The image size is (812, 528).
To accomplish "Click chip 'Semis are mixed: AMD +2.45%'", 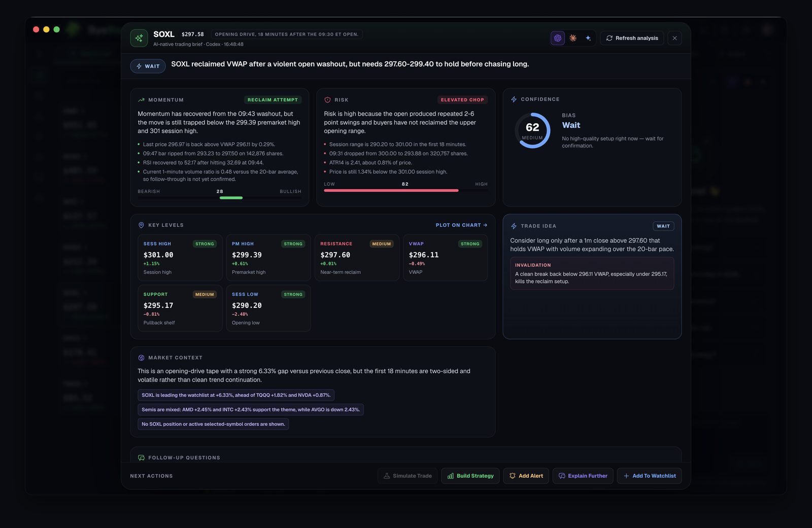I will [x=251, y=409].
